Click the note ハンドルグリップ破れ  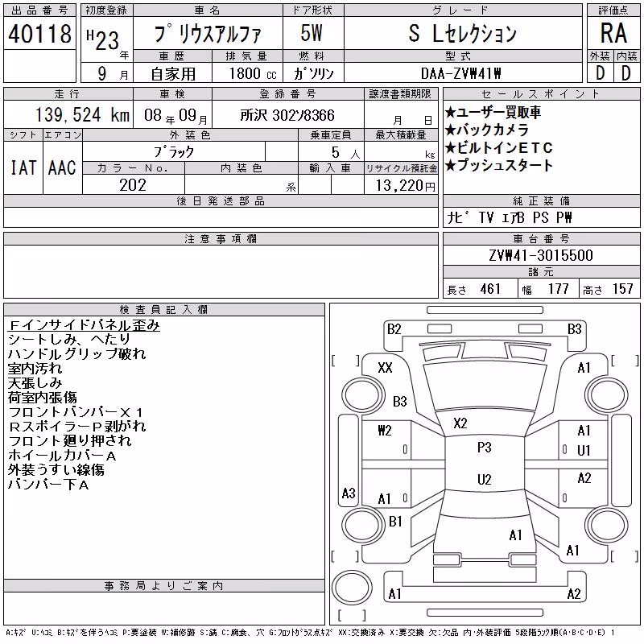click(76, 354)
